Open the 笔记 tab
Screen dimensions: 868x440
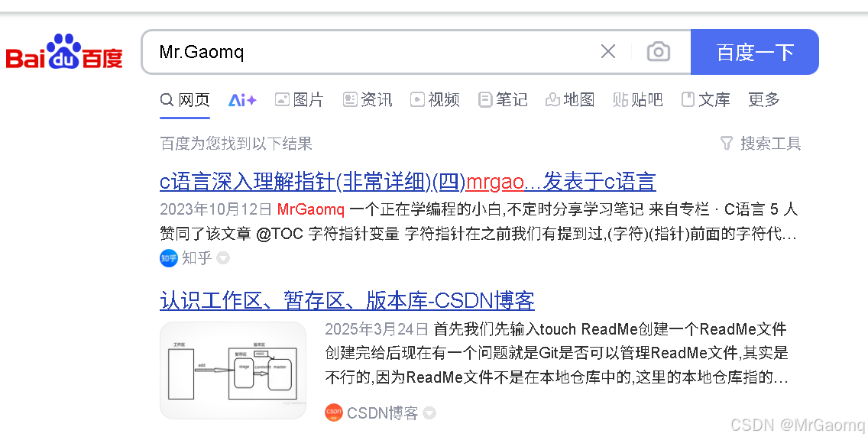503,99
